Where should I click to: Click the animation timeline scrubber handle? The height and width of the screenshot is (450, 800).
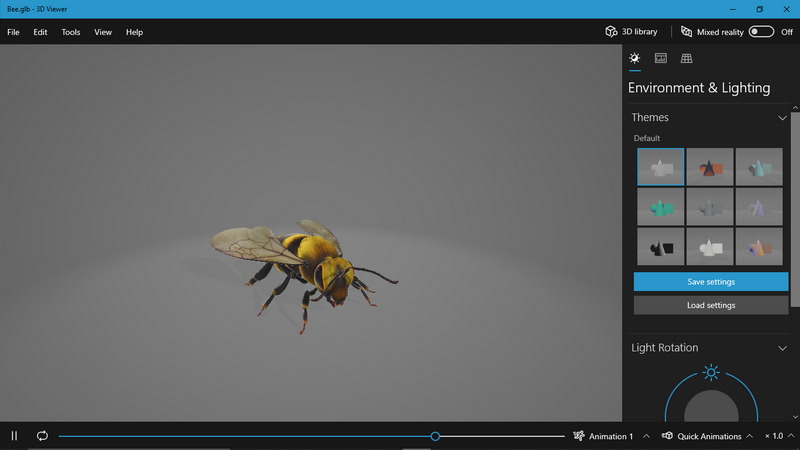pyautogui.click(x=435, y=436)
